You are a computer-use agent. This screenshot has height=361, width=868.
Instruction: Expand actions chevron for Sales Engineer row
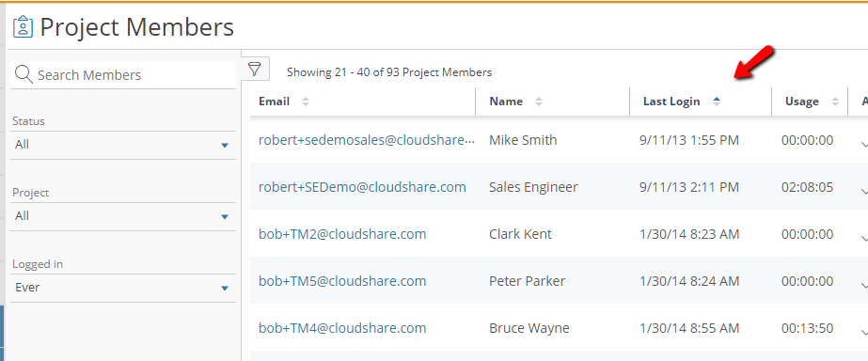tap(864, 192)
